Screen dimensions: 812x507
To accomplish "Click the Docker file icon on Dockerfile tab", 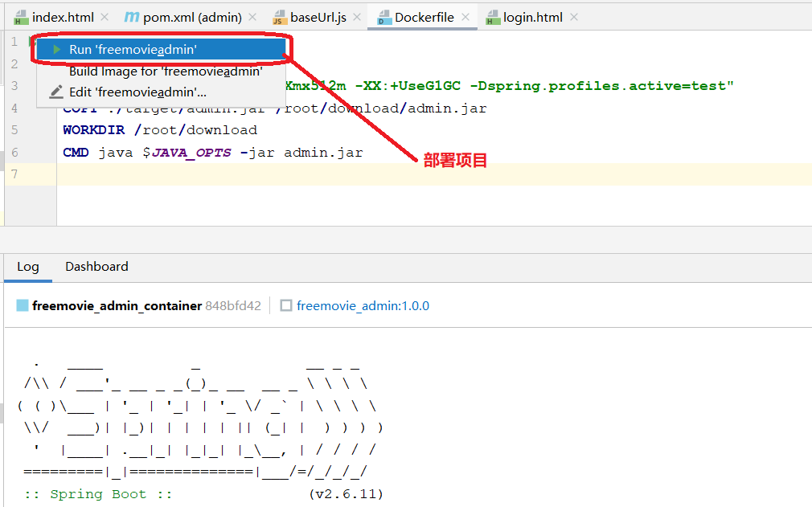I will tap(382, 18).
